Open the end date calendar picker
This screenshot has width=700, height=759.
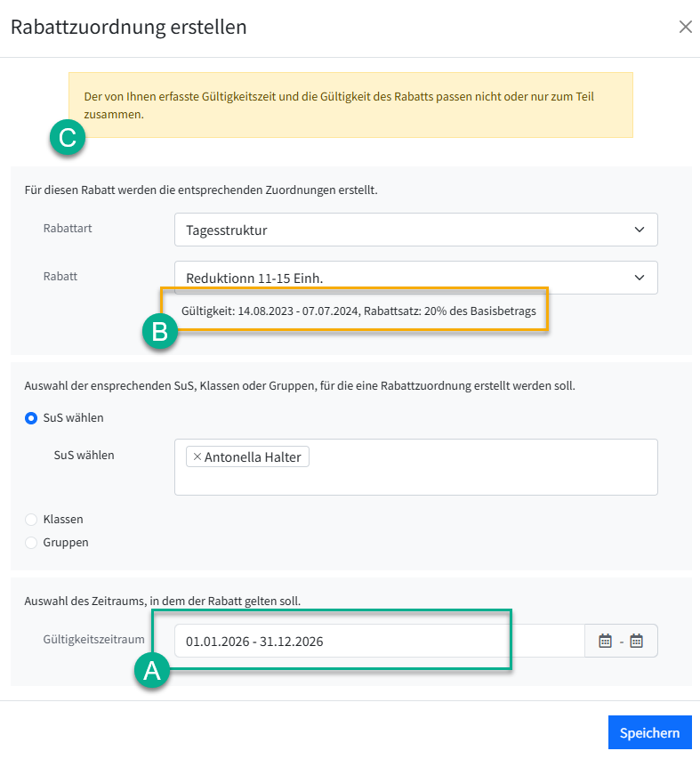(x=636, y=641)
